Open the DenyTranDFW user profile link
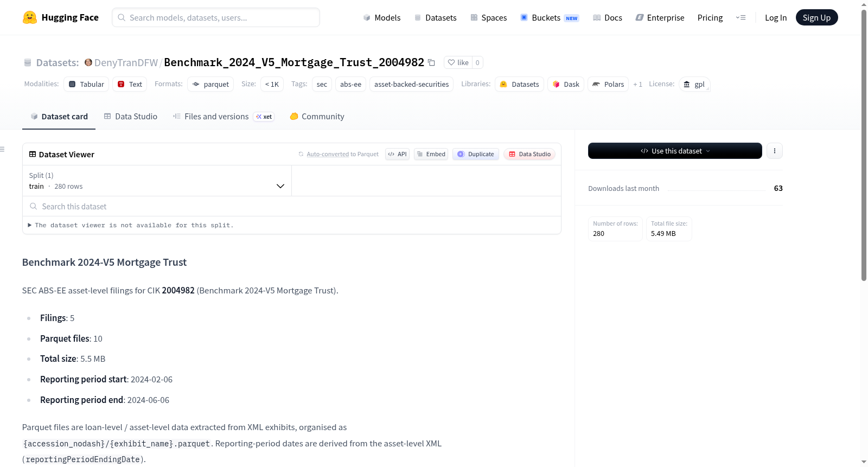The width and height of the screenshot is (868, 467). 126,62
